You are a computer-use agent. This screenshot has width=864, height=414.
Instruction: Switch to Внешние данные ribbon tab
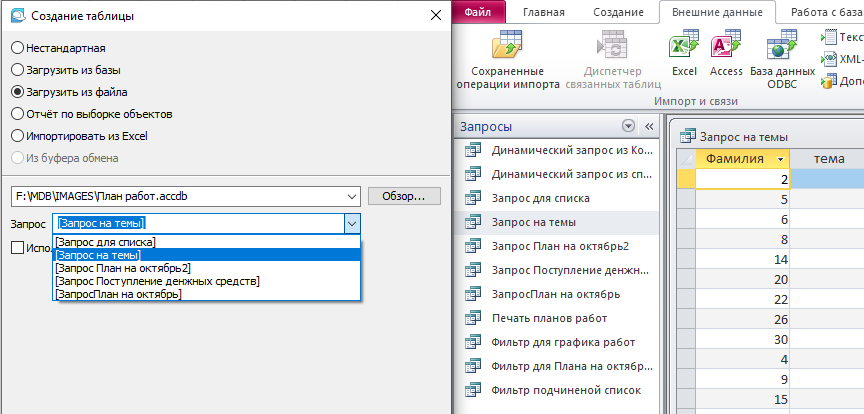tap(717, 12)
